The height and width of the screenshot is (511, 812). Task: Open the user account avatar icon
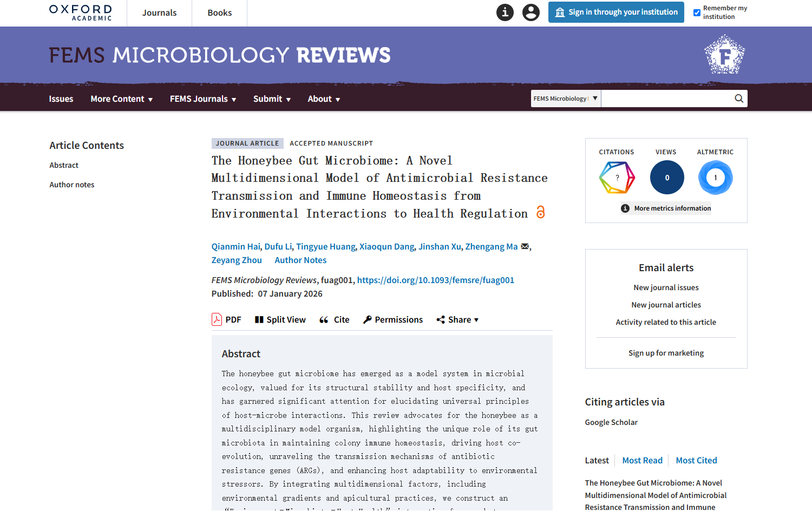point(531,12)
